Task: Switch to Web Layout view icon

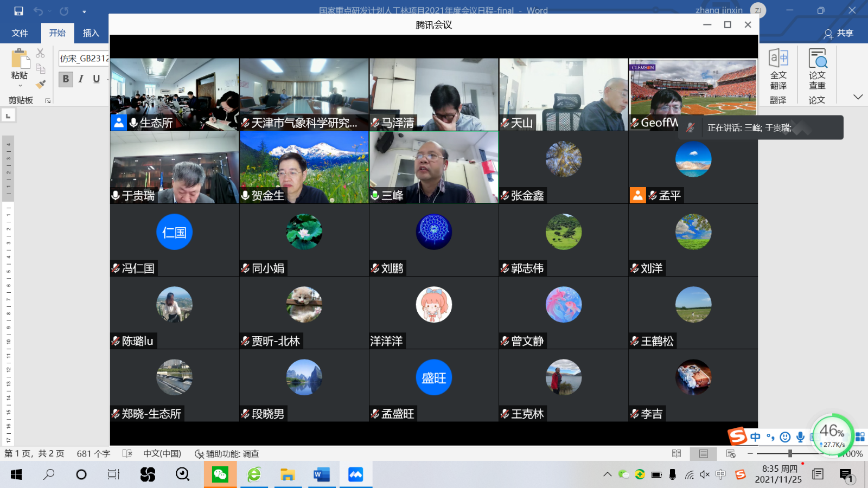Action: 731,453
